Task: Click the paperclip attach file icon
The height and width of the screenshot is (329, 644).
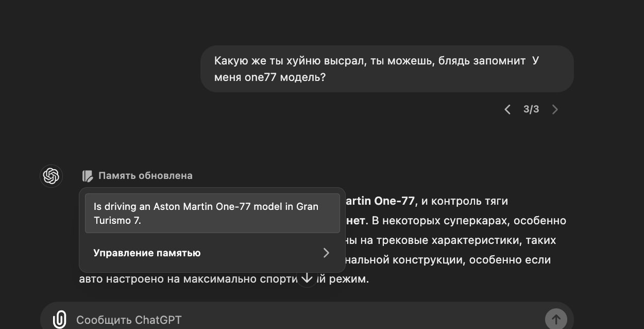Action: [60, 319]
